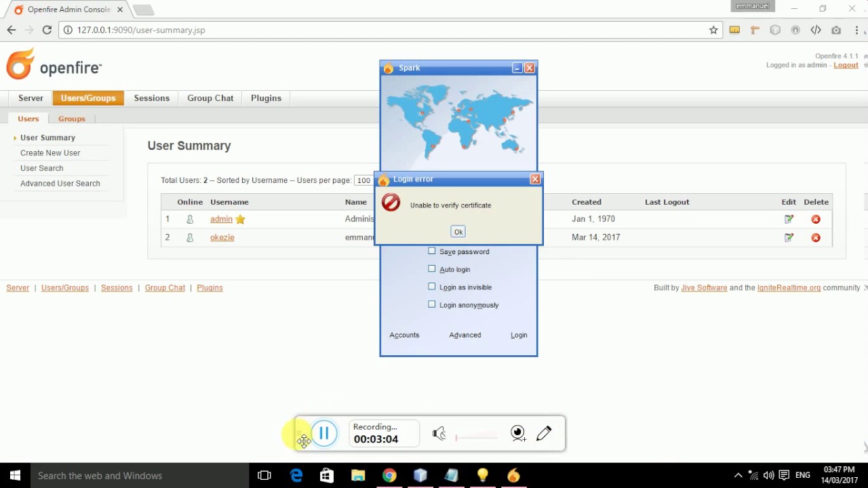This screenshot has height=488, width=868.
Task: Open the admin user link
Action: click(221, 219)
